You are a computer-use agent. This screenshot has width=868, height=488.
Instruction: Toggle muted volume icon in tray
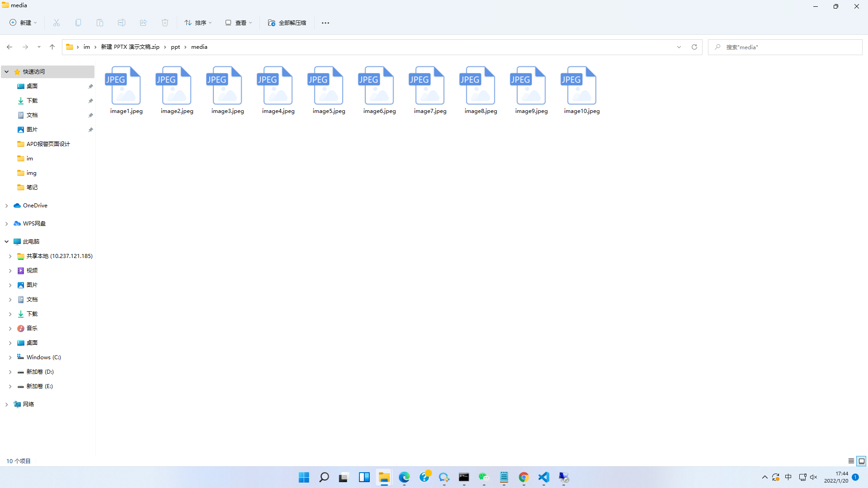[814, 477]
